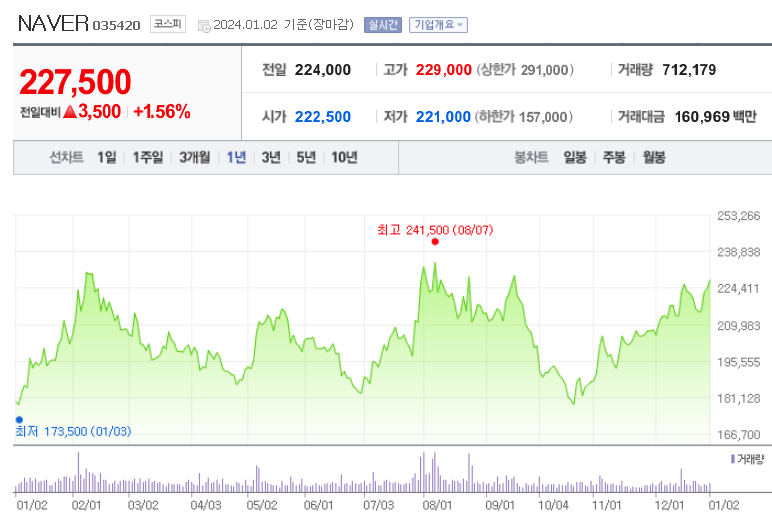This screenshot has width=772, height=531.
Task: Click the high price 229,000
Action: click(444, 70)
